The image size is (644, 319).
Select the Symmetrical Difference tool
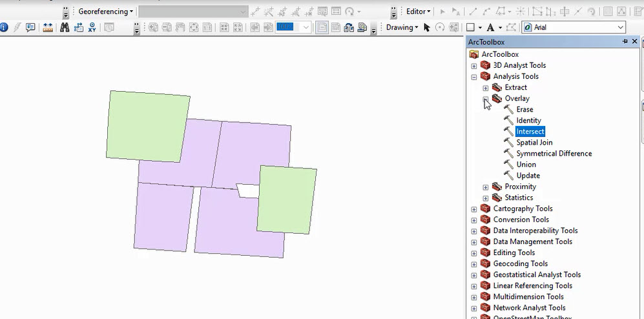click(x=554, y=154)
